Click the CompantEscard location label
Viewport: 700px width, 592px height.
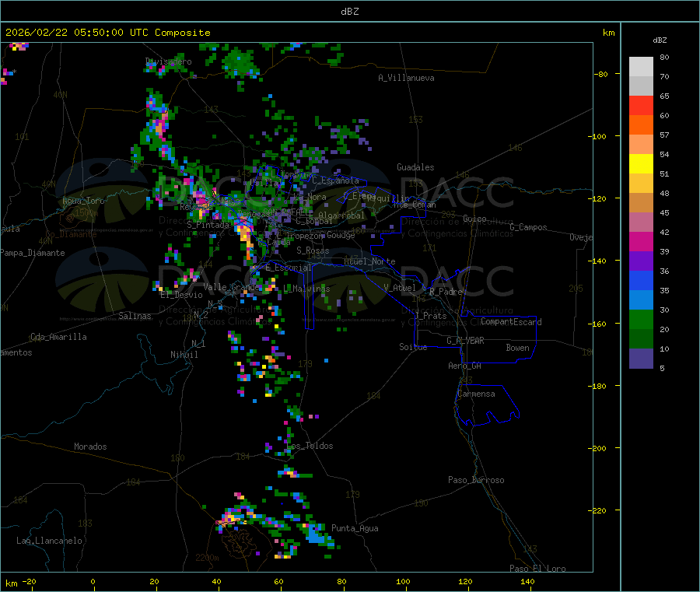click(x=511, y=322)
